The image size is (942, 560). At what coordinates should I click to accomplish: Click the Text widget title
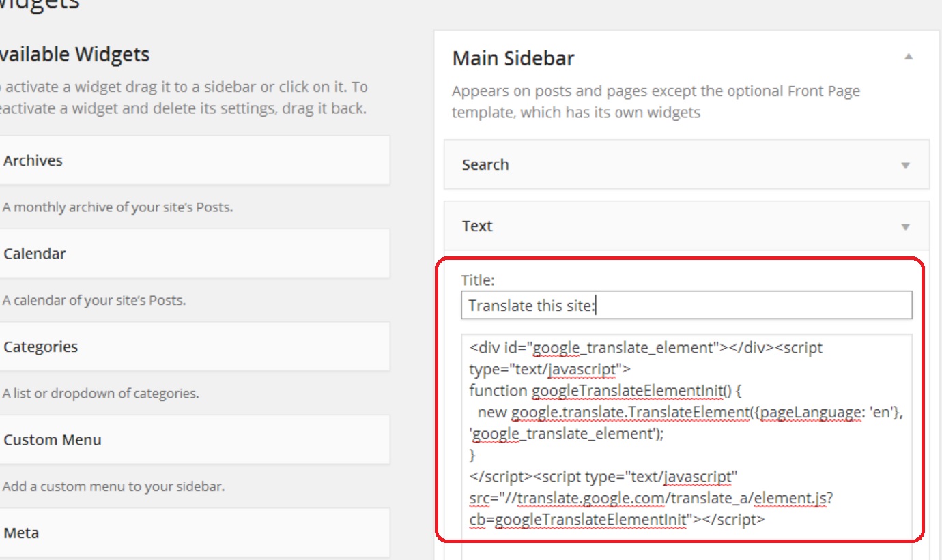(x=477, y=226)
